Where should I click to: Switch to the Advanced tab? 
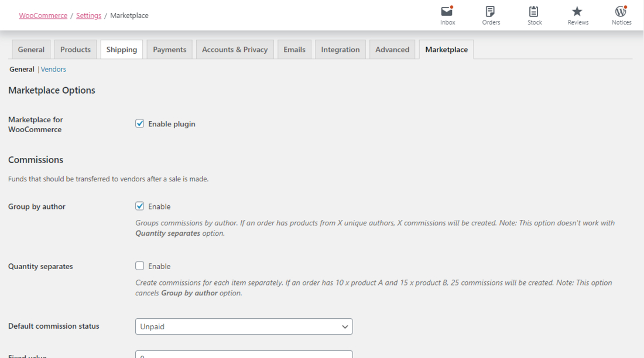click(392, 50)
